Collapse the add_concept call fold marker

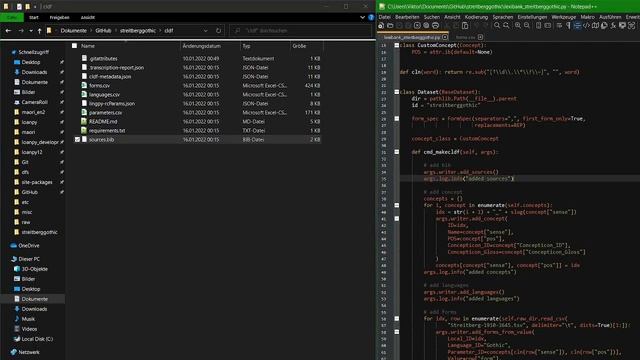click(396, 218)
